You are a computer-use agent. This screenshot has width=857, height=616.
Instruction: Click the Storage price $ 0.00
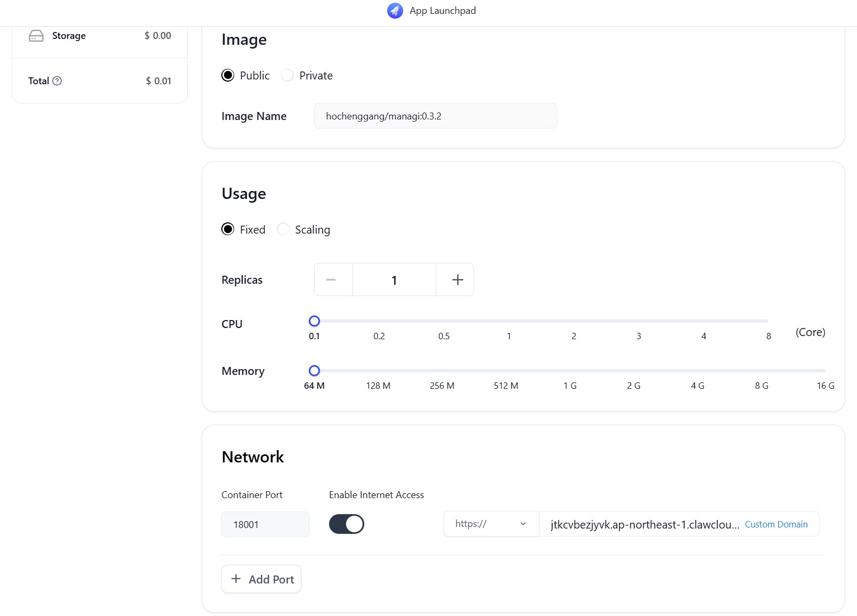[158, 36]
